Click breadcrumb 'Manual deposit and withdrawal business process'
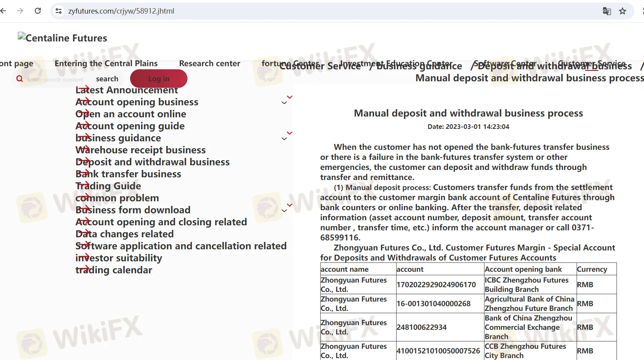Viewport: 644px width, 360px height. [529, 78]
